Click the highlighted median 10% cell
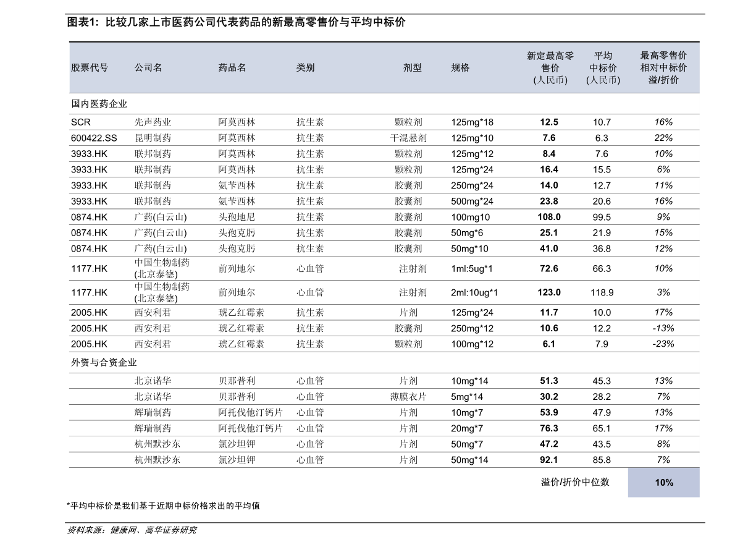This screenshot has width=756, height=547. pyautogui.click(x=664, y=482)
